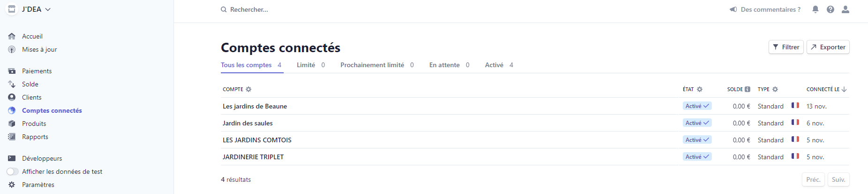Open Paiements in the sidebar
Screen dimensions: 868x194
[x=37, y=71]
